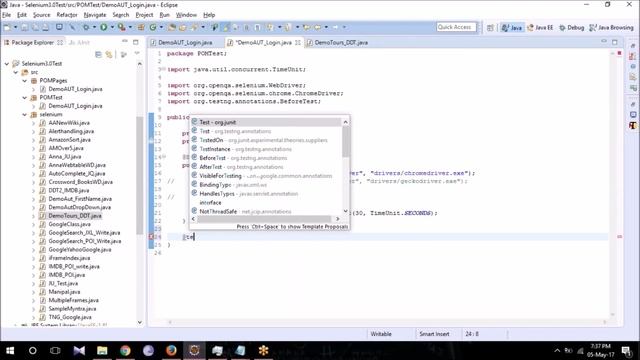Click the Open Type toolbar icon

(x=172, y=27)
